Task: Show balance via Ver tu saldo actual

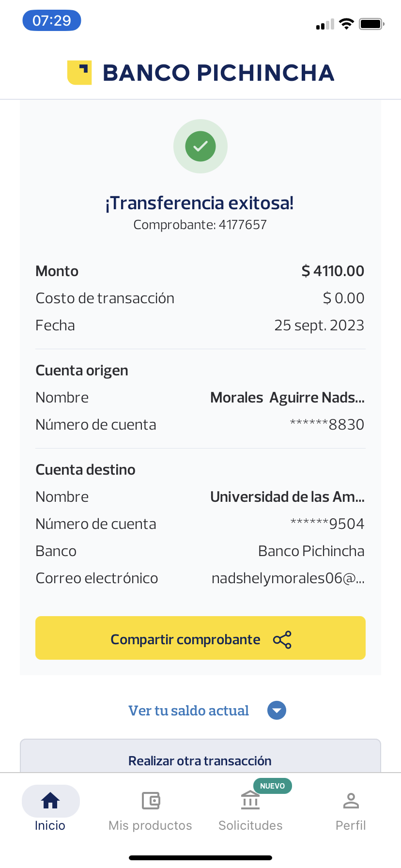Action: click(188, 711)
